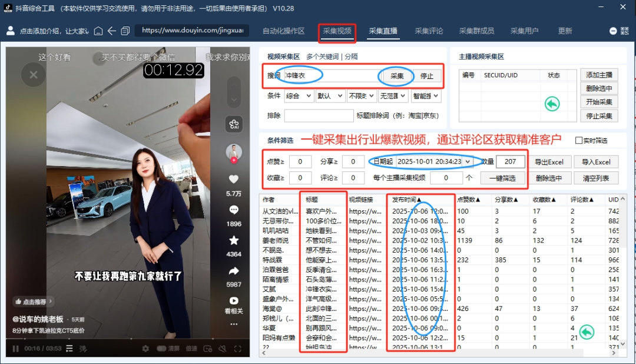Click the 点击推荐 thumbs-up badge
Screen dimensions: 636x364
[x=34, y=302]
